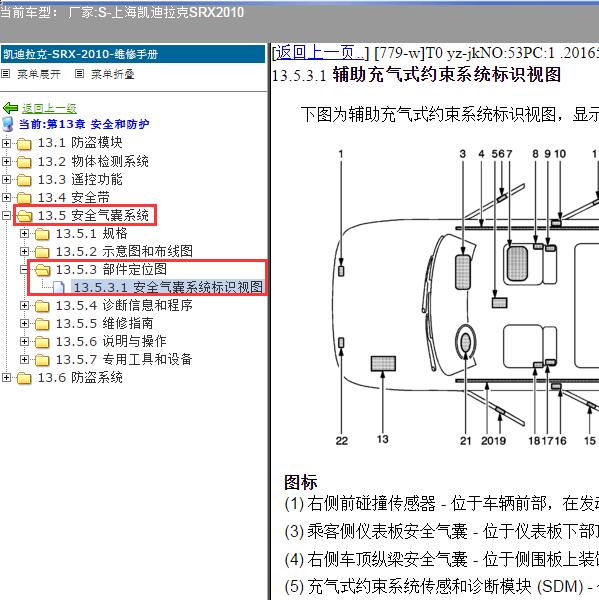Select 13.5 安全气囊系统 tree label

pos(93,215)
